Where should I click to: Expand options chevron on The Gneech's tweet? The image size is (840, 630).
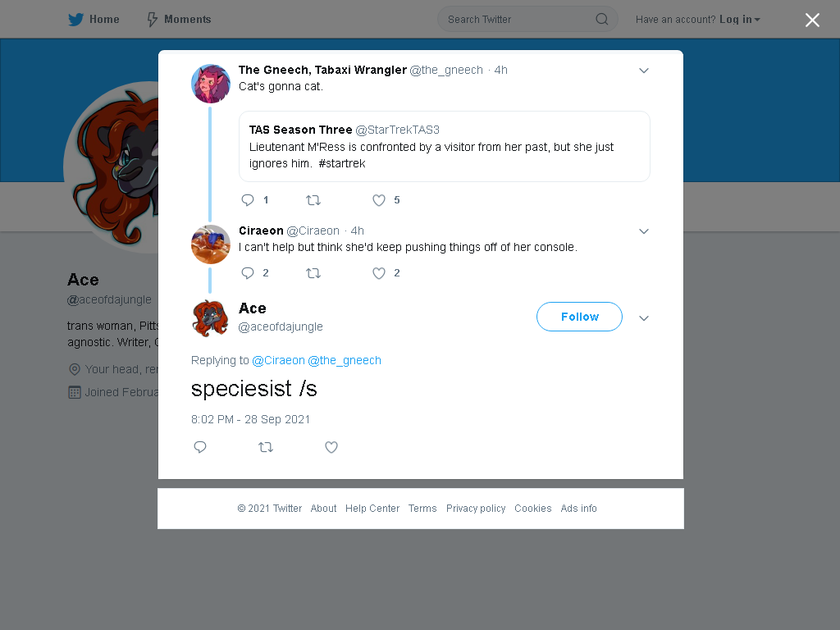pyautogui.click(x=644, y=71)
